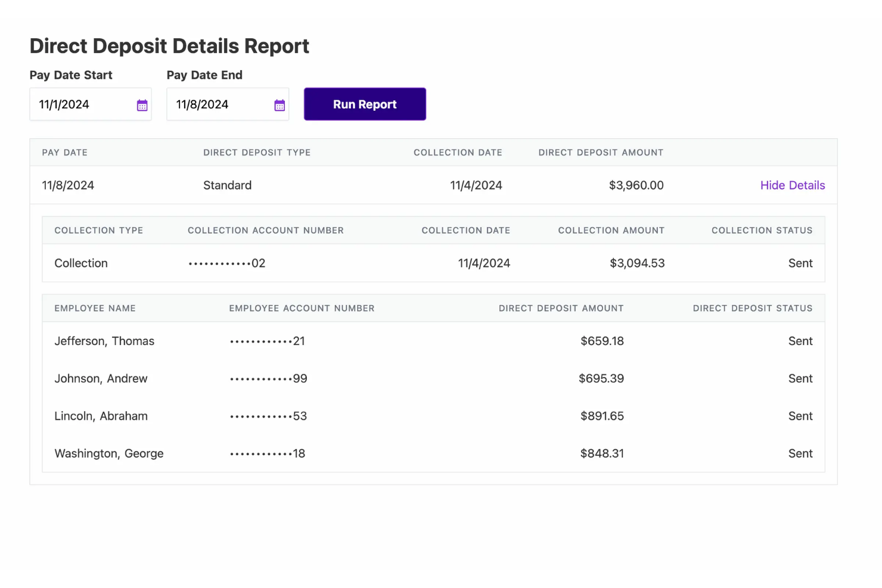The height and width of the screenshot is (588, 882).
Task: Click the Sent status for Lincoln, Abraham
Action: (800, 416)
